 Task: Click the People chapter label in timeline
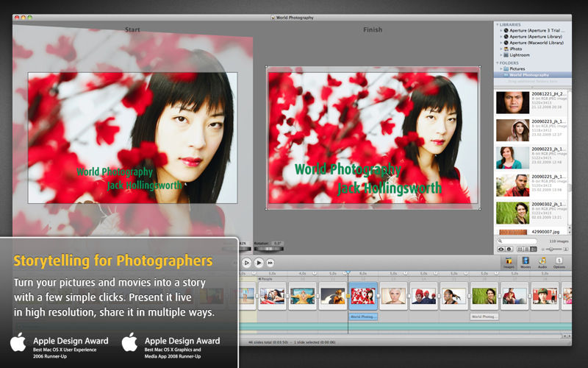tap(265, 279)
